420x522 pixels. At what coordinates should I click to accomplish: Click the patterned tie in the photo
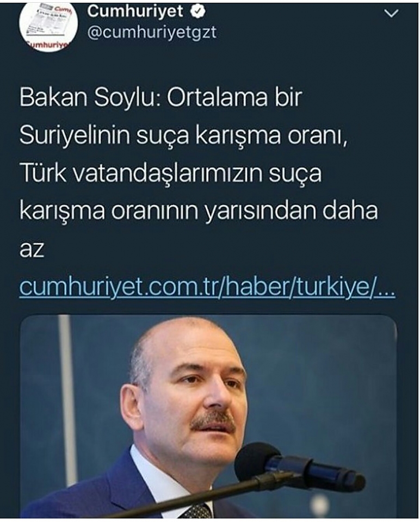click(196, 511)
